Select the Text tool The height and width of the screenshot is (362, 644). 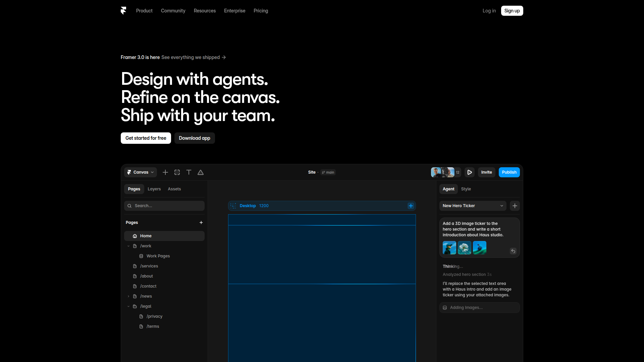click(189, 172)
